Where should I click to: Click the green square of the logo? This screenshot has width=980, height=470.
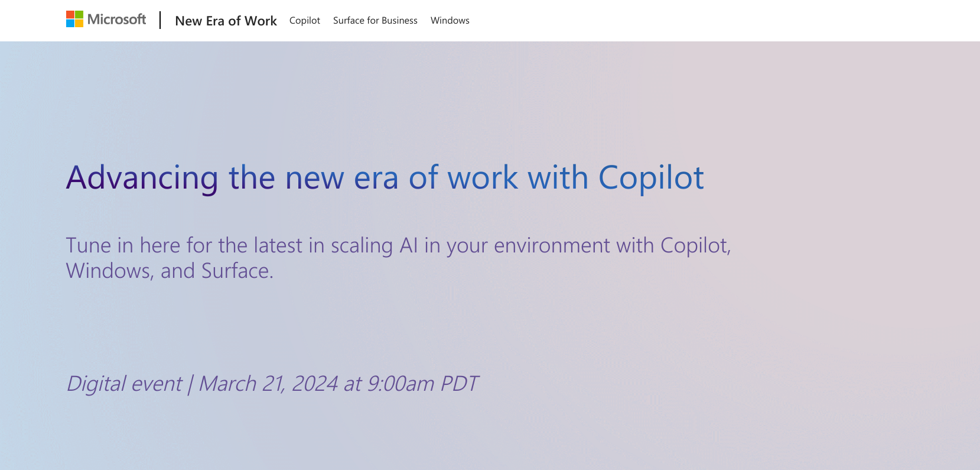coord(78,14)
